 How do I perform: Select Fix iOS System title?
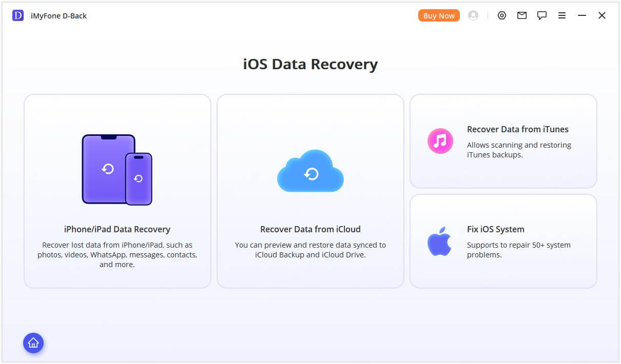point(496,229)
